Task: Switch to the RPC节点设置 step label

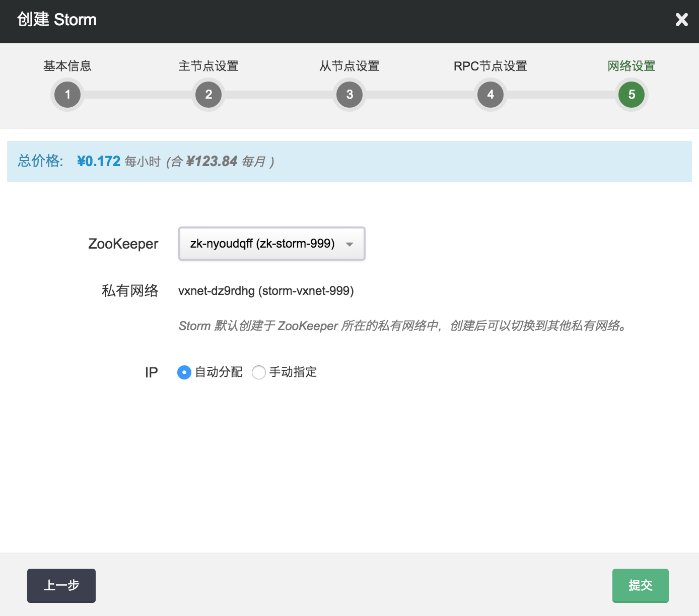Action: (x=491, y=66)
